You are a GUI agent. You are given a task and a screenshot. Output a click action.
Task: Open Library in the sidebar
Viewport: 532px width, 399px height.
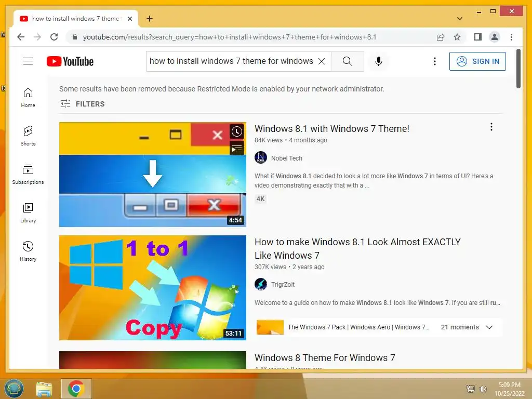pos(28,212)
